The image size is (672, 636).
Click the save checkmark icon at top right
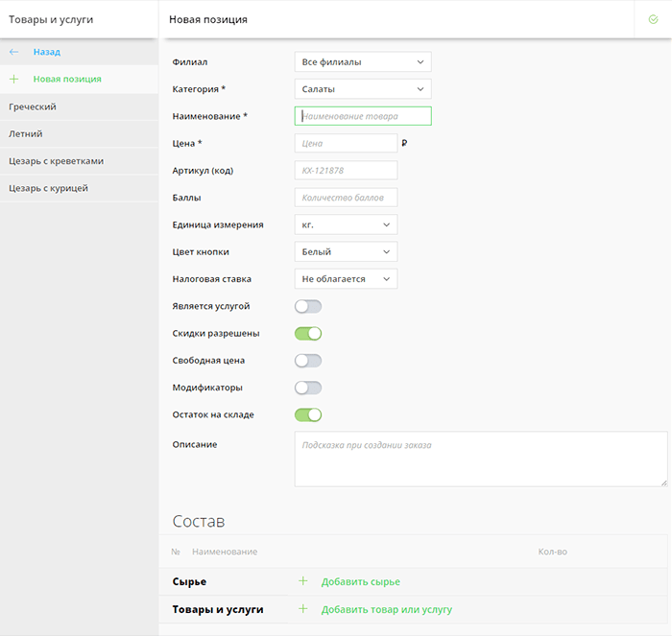point(653,19)
